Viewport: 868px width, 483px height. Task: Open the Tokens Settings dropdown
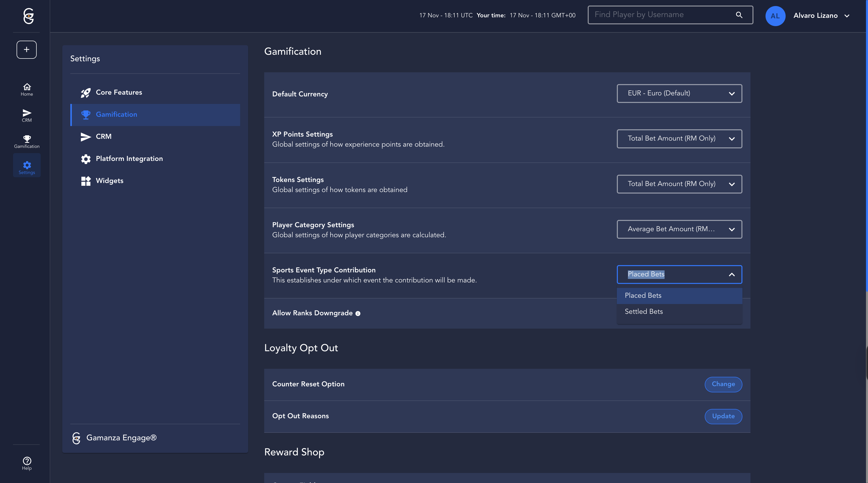tap(679, 184)
